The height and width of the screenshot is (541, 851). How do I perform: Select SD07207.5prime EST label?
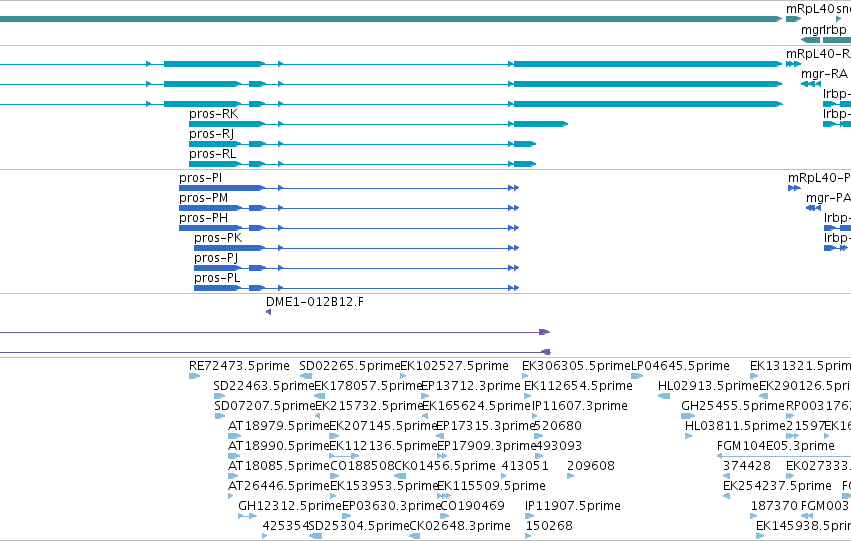pyautogui.click(x=265, y=406)
